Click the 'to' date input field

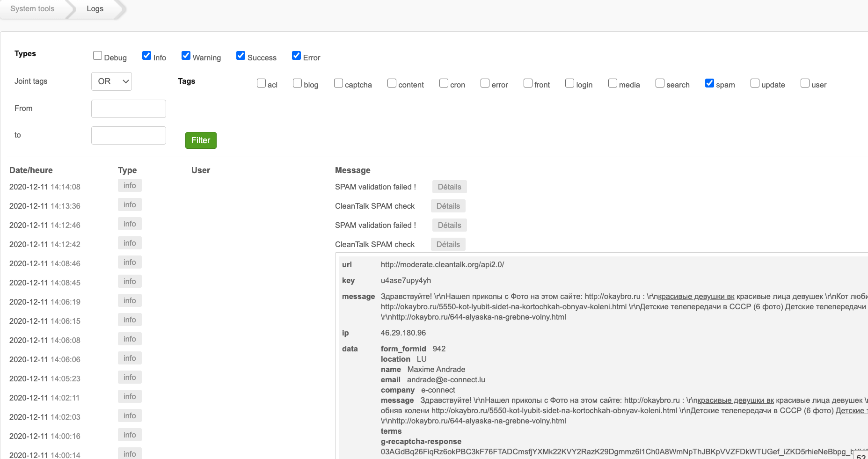point(129,135)
